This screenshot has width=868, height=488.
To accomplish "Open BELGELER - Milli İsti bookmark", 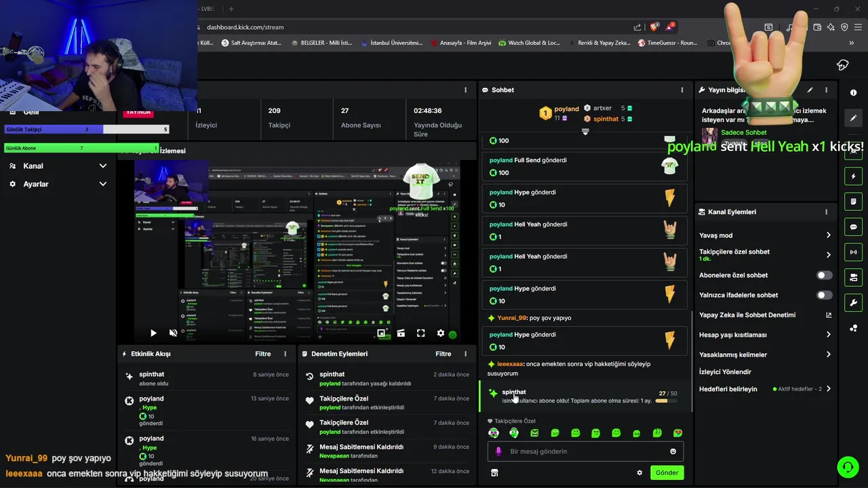I will coord(321,43).
